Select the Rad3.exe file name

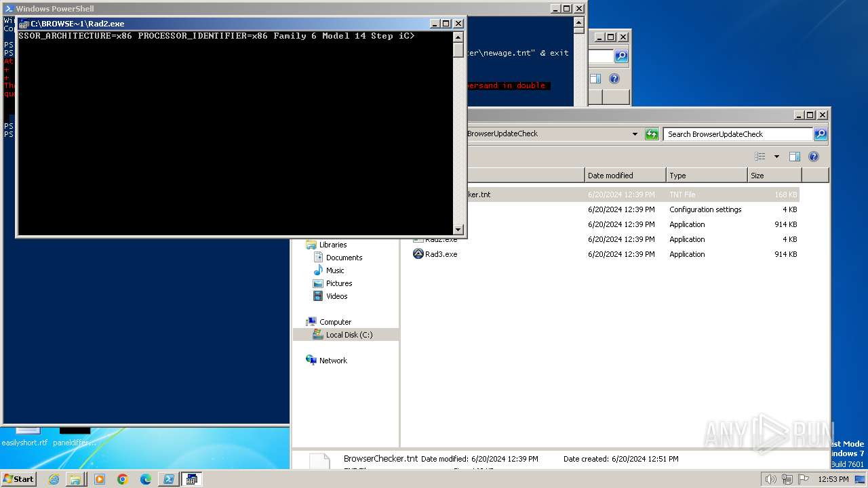pyautogui.click(x=441, y=254)
